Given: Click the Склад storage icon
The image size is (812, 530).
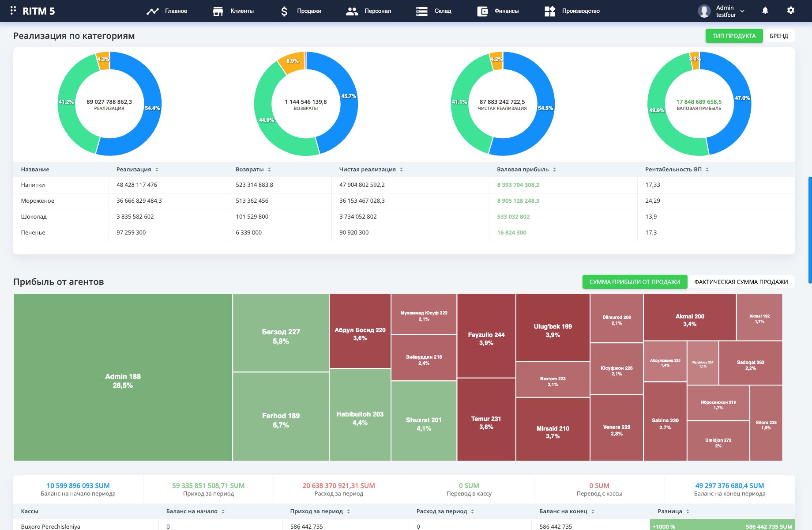Looking at the screenshot, I should tap(422, 11).
